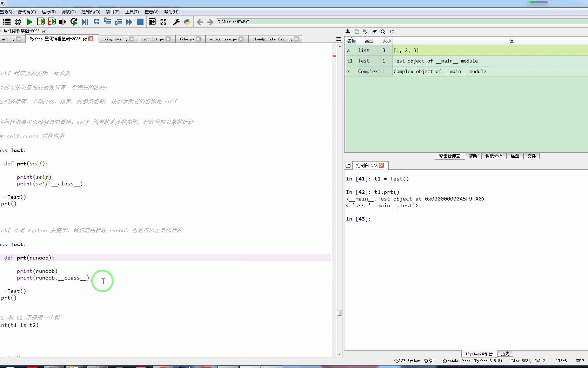The width and height of the screenshot is (588, 368).
Task: Run selection or current line icon
Action: coord(62,22)
